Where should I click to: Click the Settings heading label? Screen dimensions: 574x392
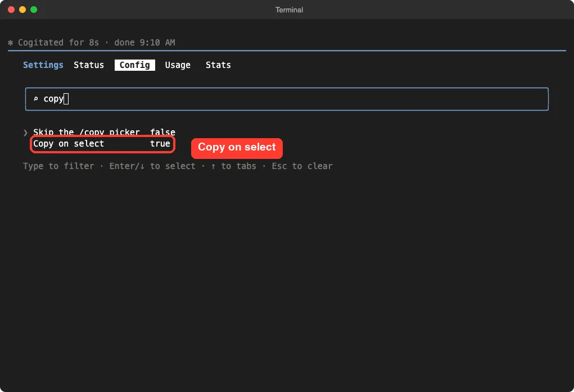pyautogui.click(x=43, y=65)
